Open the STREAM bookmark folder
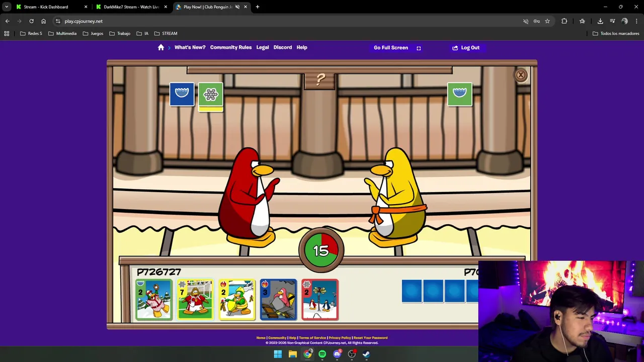644x362 pixels. pyautogui.click(x=166, y=34)
